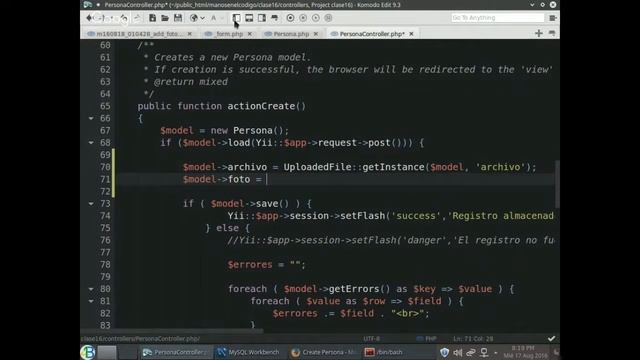Click the PersonaController taskbar button

click(176, 352)
